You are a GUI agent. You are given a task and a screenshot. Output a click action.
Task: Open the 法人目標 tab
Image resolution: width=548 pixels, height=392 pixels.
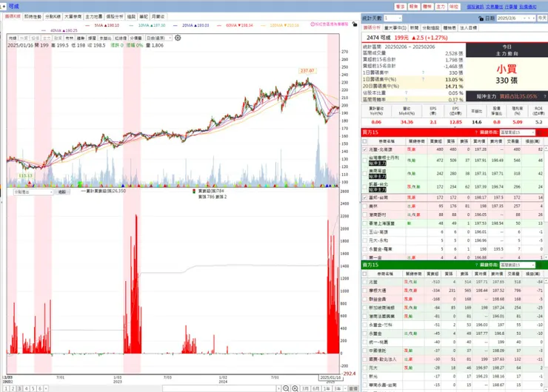click(x=468, y=28)
